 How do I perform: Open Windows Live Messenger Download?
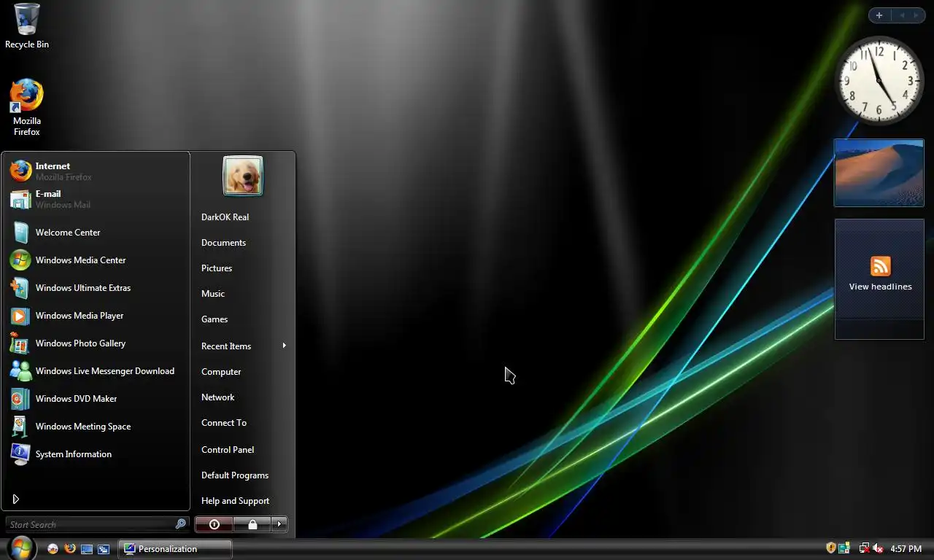coord(96,371)
